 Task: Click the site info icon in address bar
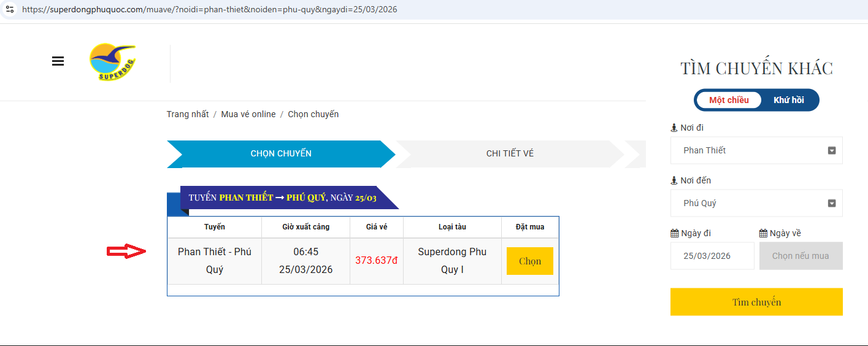(x=10, y=10)
